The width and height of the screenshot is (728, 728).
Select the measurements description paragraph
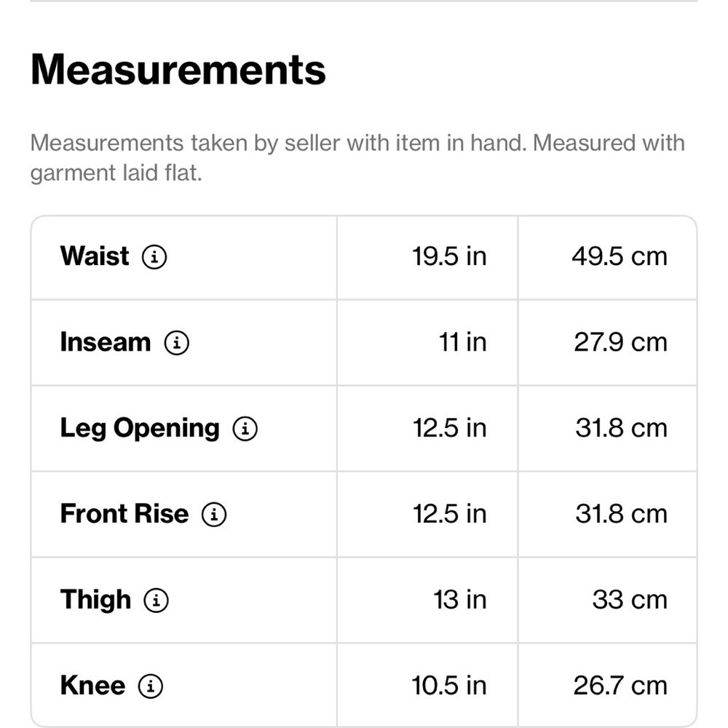(x=357, y=158)
